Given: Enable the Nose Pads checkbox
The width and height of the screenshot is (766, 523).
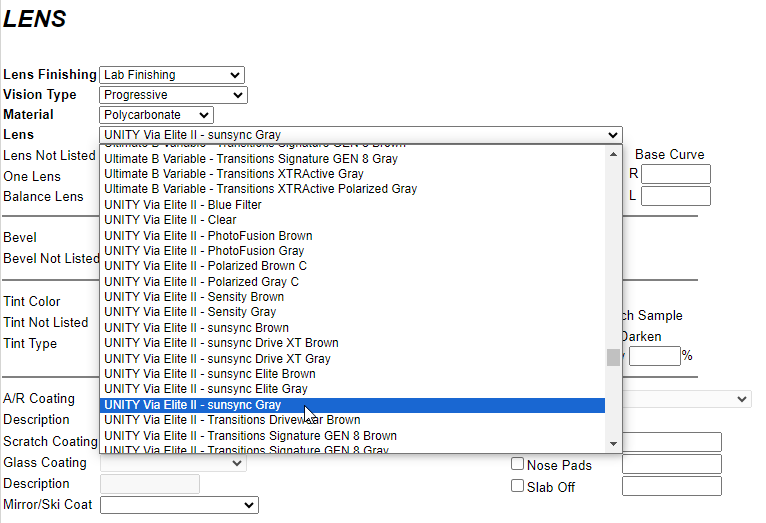Looking at the screenshot, I should click(x=518, y=464).
